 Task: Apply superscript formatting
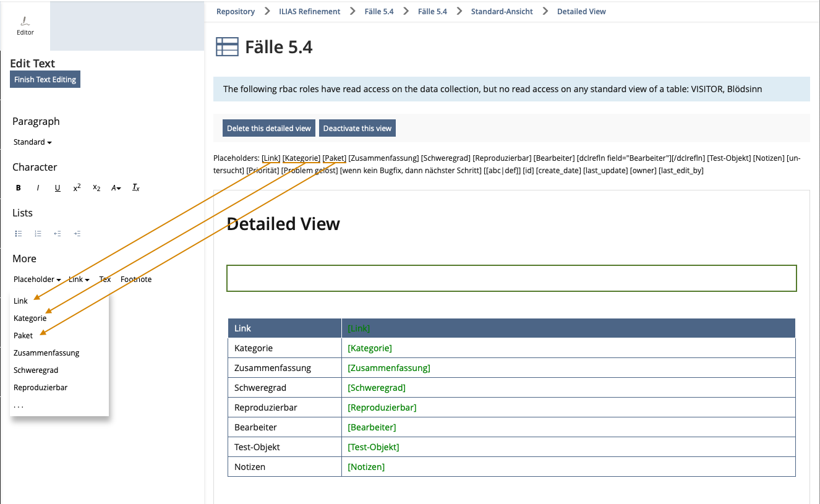[x=77, y=188]
